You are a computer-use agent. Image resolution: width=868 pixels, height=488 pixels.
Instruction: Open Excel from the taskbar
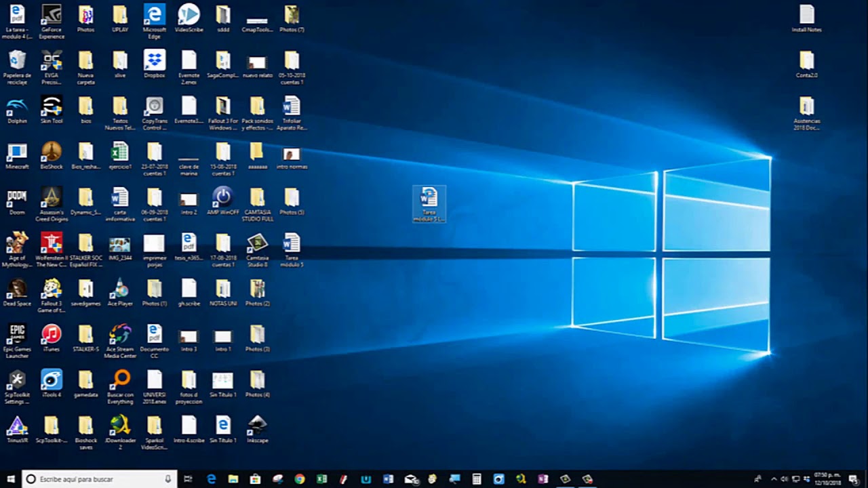click(x=321, y=479)
